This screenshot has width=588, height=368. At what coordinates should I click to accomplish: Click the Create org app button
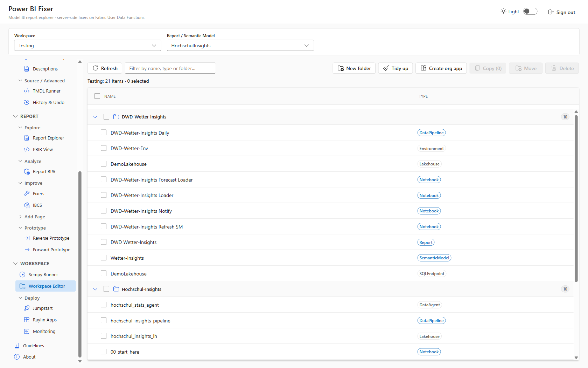[x=441, y=68]
